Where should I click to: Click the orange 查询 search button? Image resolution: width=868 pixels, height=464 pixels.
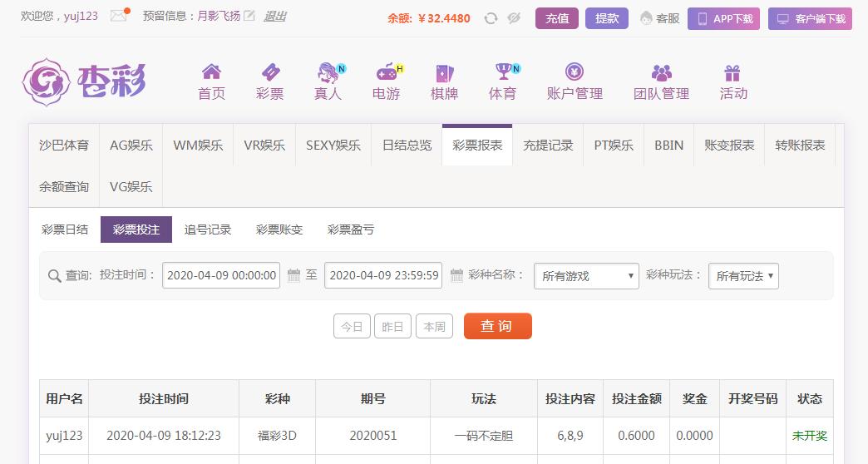click(x=498, y=326)
